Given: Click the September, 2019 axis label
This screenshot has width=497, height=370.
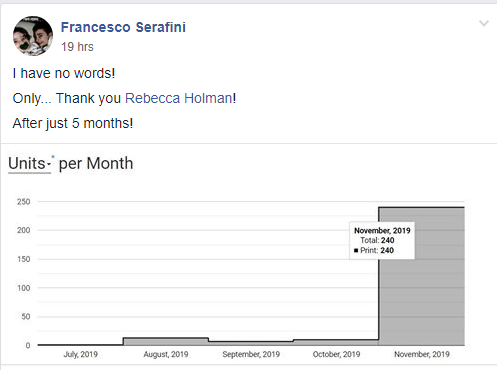Looking at the screenshot, I should tap(251, 354).
